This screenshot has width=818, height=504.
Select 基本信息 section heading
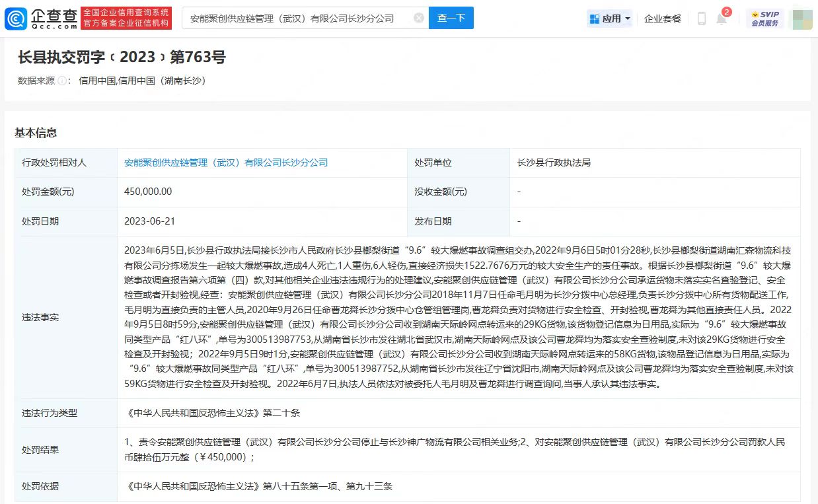pyautogui.click(x=36, y=133)
